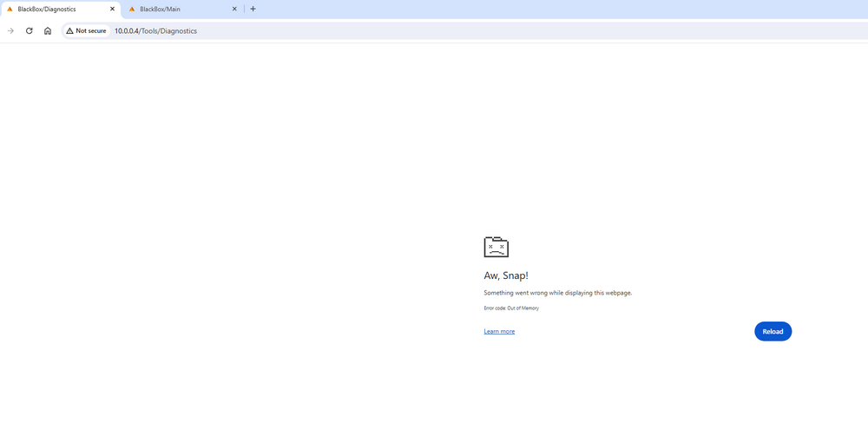Close the BlackBox/Main tab
This screenshot has width=868, height=431.
(234, 9)
